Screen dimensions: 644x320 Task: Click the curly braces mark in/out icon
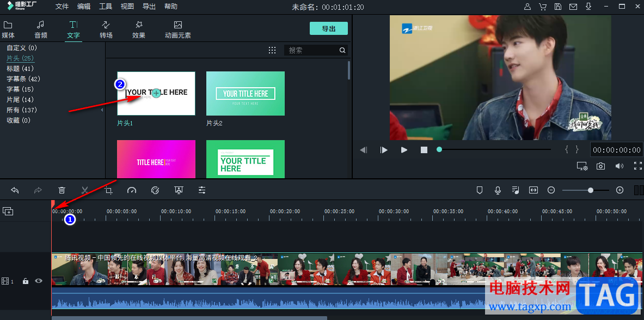571,150
